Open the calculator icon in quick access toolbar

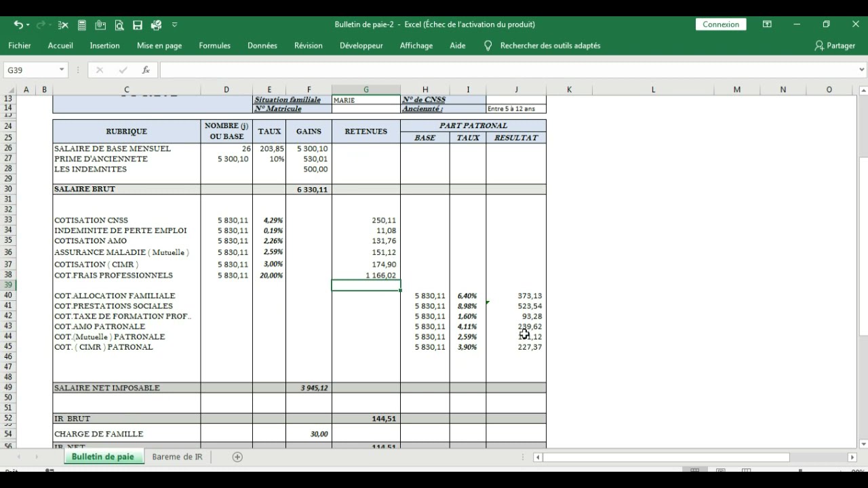click(82, 25)
